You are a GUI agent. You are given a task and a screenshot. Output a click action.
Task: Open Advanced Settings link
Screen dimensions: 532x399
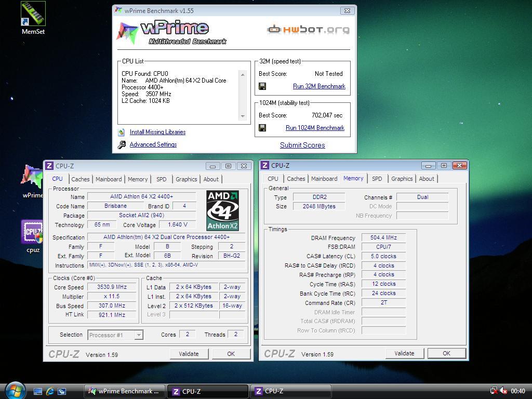pos(153,144)
